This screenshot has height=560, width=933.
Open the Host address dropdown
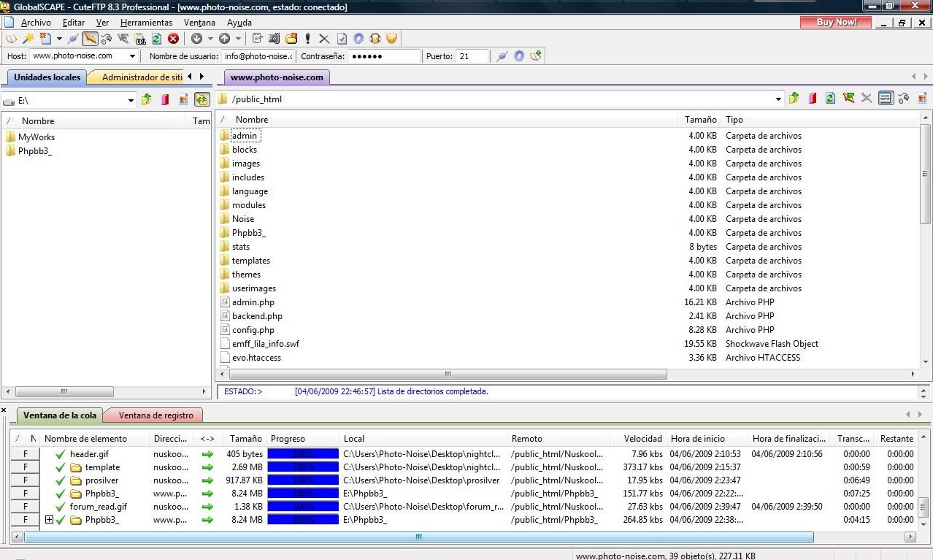pyautogui.click(x=132, y=56)
